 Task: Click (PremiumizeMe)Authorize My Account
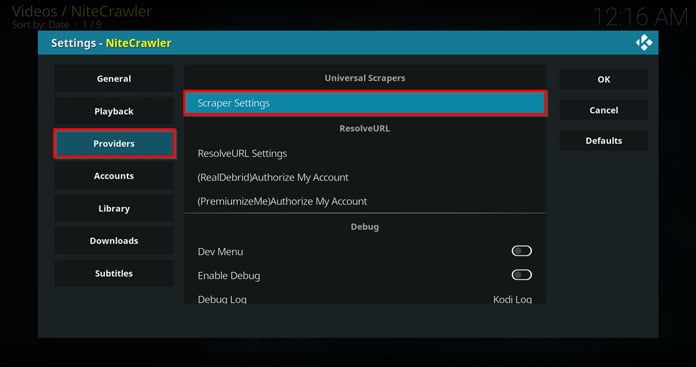pos(365,201)
